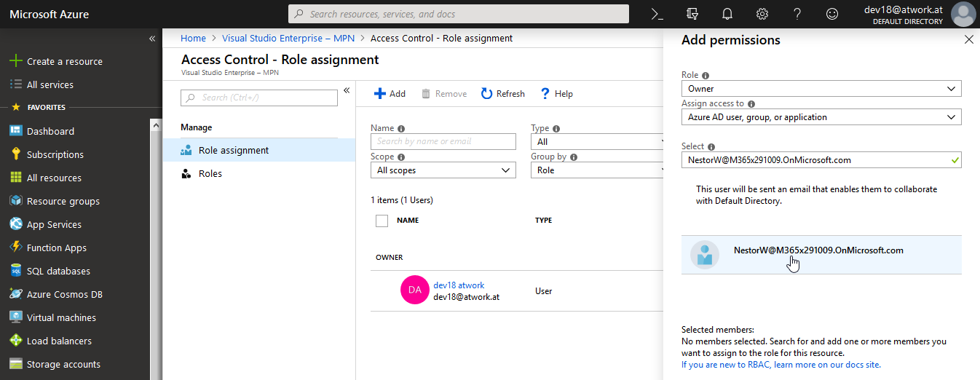Open Cloud Shell from top bar
980x380 pixels.
coord(657,14)
